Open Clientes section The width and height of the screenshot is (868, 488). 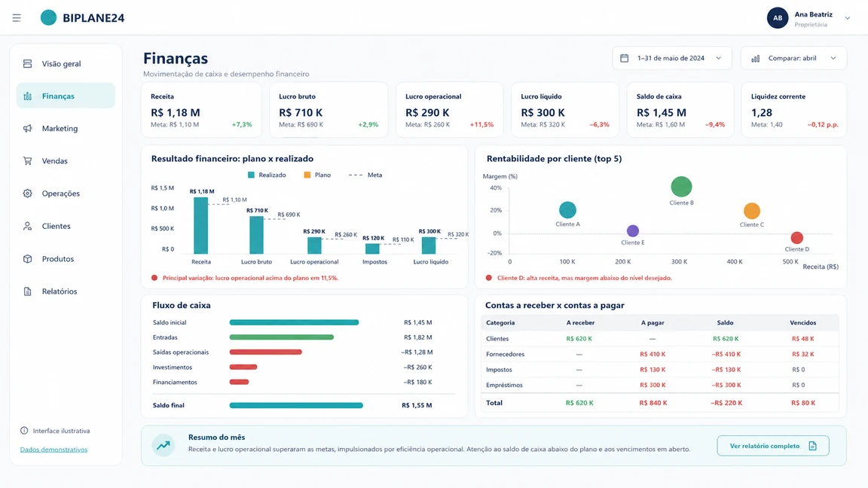click(66, 226)
